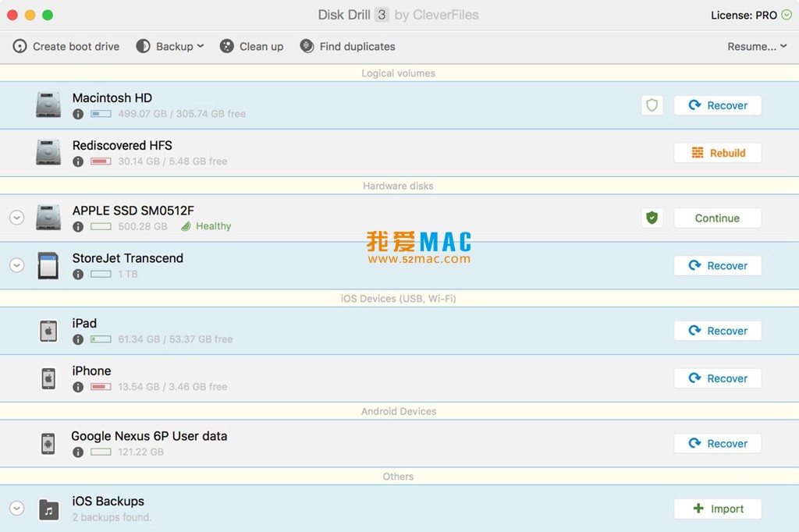Click the Macintosh HD storage usage bar
799x532 pixels.
click(101, 114)
